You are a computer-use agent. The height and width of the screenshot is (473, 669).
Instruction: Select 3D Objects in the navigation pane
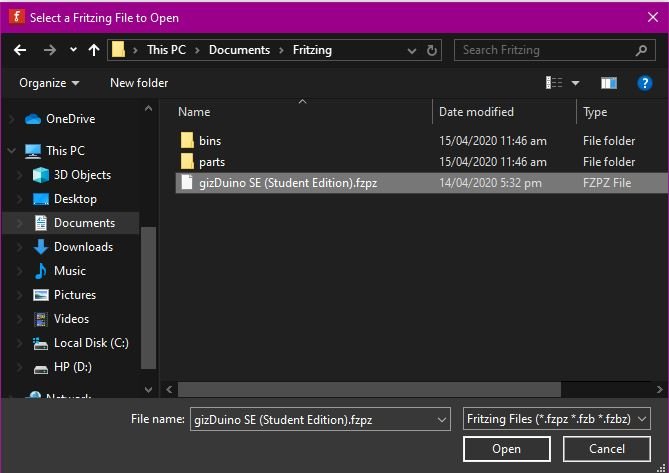pos(82,175)
